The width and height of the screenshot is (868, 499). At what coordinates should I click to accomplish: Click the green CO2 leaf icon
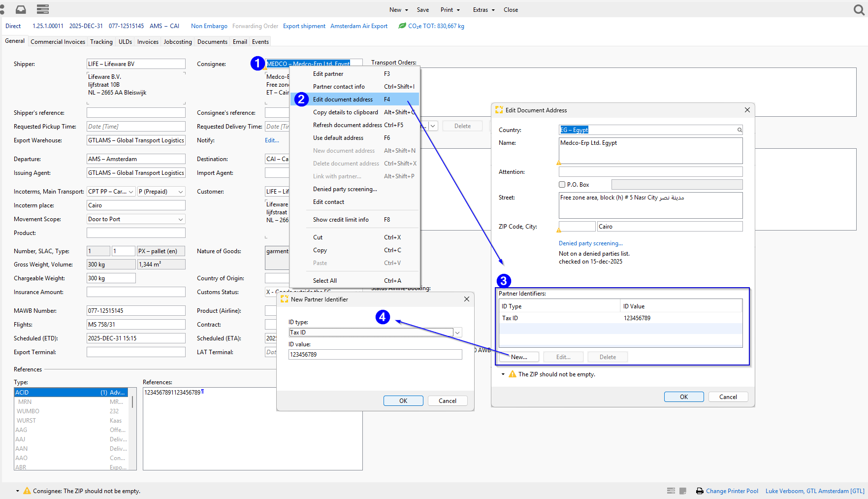(402, 26)
